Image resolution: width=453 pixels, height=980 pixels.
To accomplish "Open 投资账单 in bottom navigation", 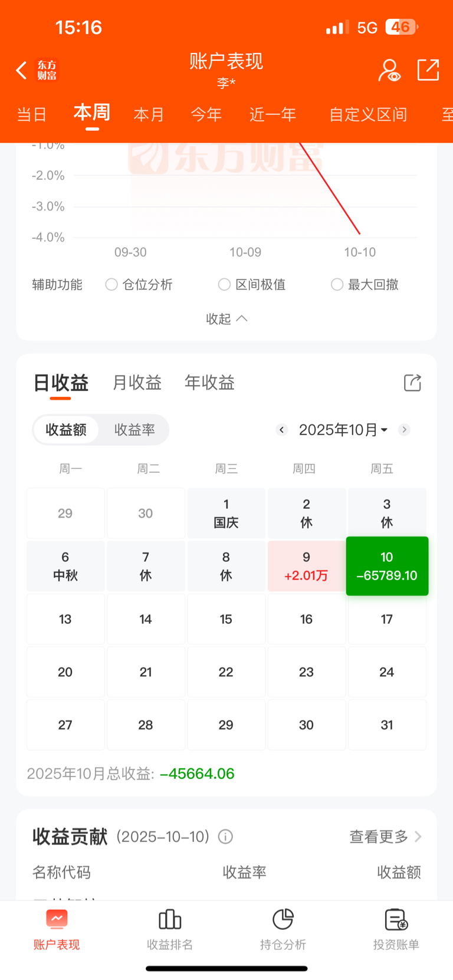I will coord(396,929).
